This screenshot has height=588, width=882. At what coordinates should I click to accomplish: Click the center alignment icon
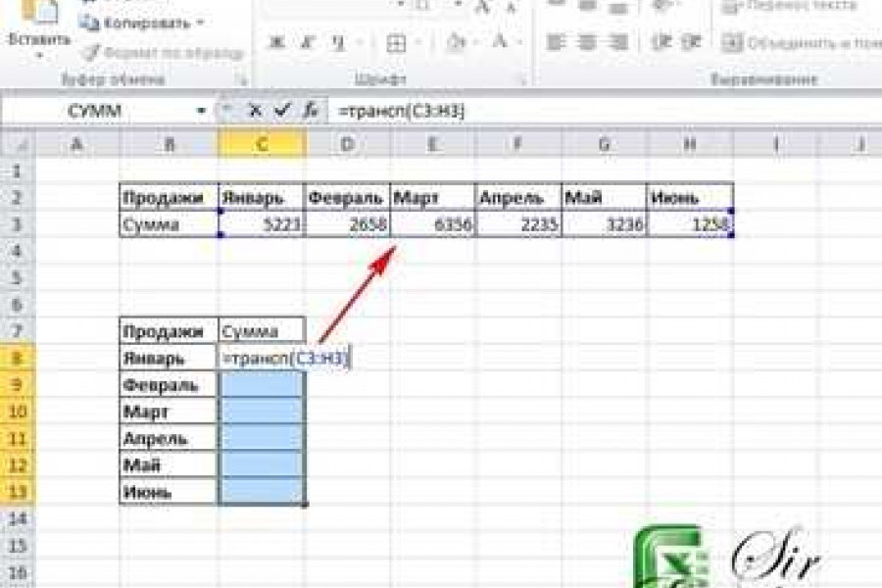pos(588,41)
